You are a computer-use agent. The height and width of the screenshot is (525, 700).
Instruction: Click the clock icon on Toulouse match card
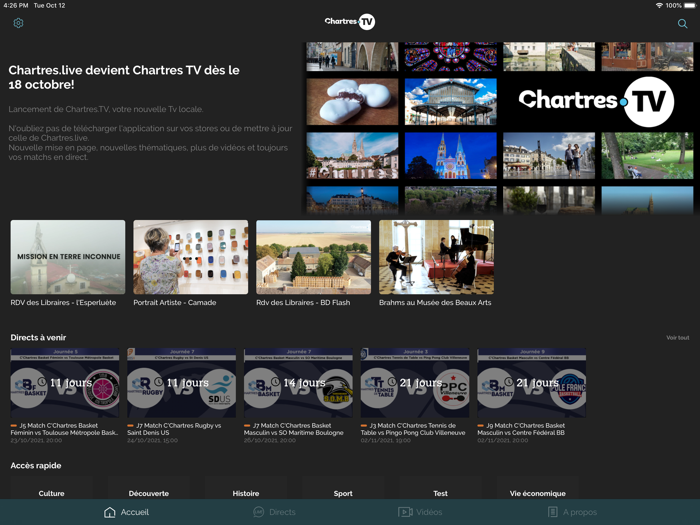click(42, 382)
